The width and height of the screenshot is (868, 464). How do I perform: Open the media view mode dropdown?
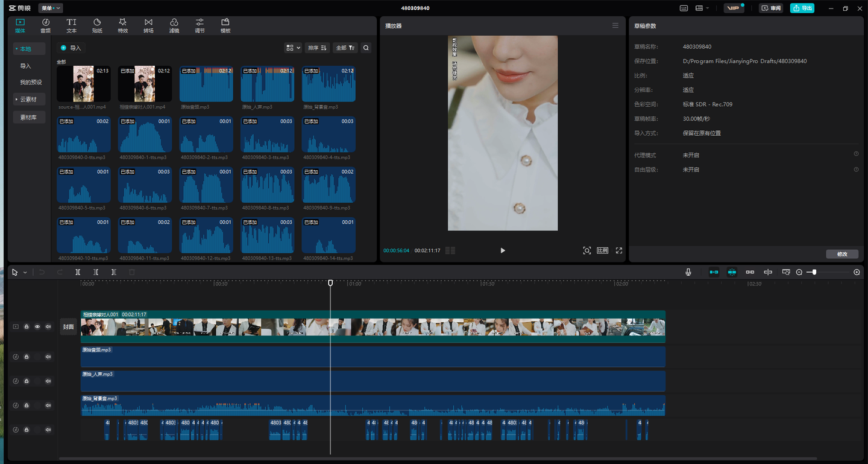[293, 48]
